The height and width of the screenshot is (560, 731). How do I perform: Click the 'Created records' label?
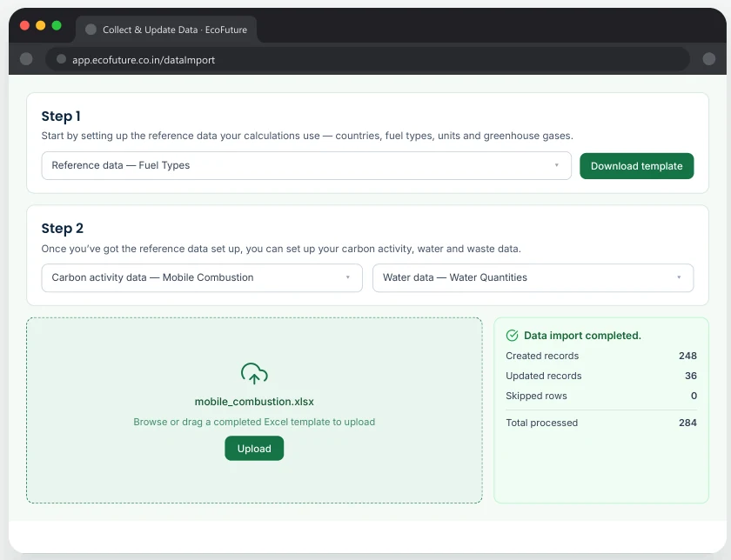click(542, 356)
